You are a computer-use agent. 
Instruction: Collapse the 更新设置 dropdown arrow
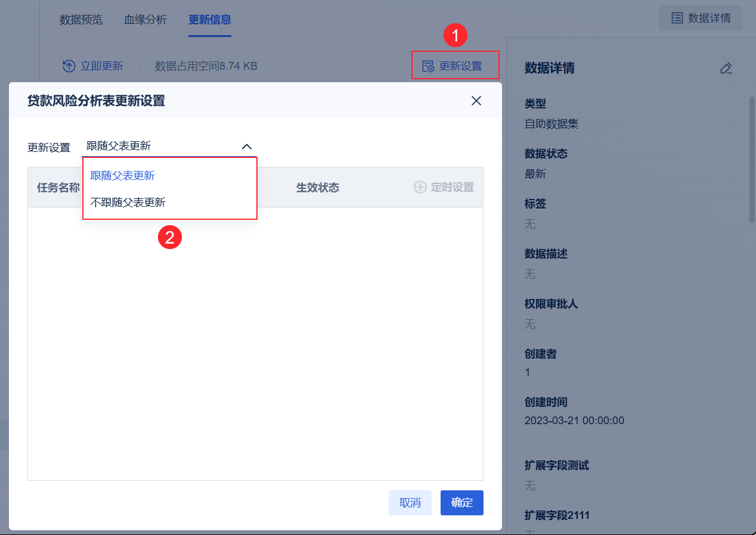tap(247, 147)
